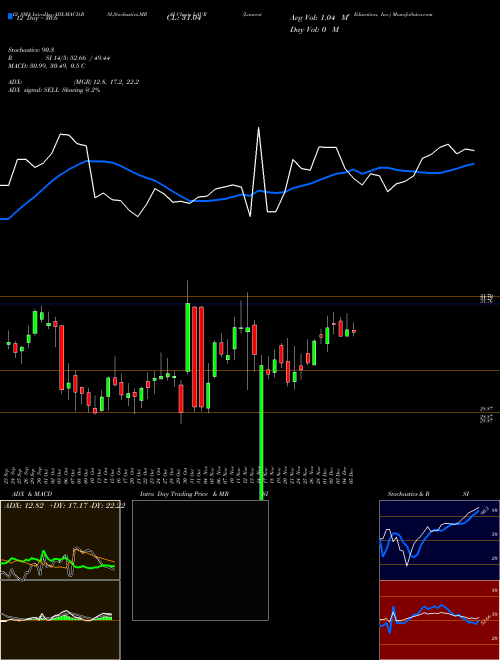Open the blue Stochastics mini chart

[x=439, y=540]
